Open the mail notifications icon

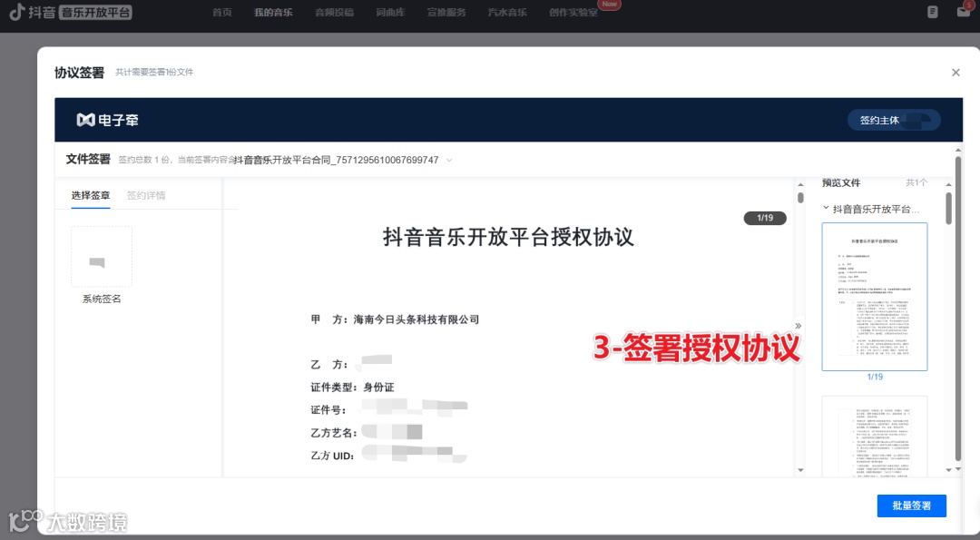pyautogui.click(x=963, y=11)
